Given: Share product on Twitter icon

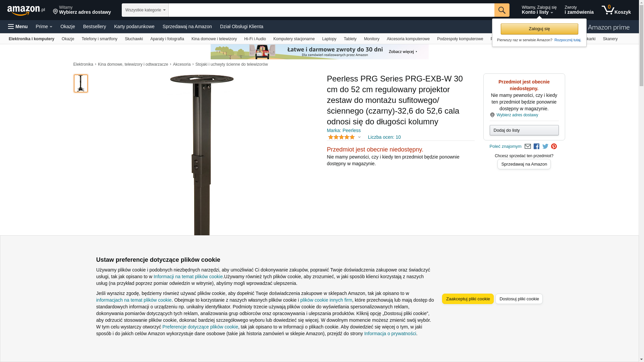Looking at the screenshot, I should [545, 146].
